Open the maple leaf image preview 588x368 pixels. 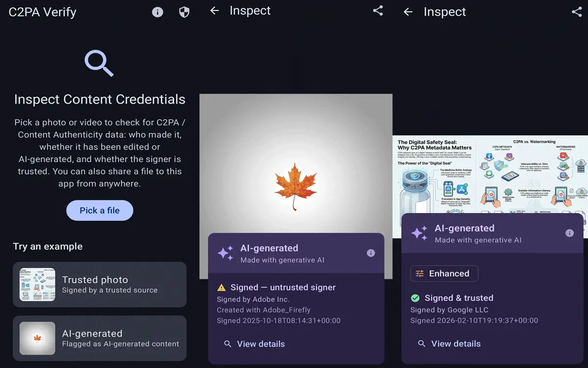(x=296, y=186)
